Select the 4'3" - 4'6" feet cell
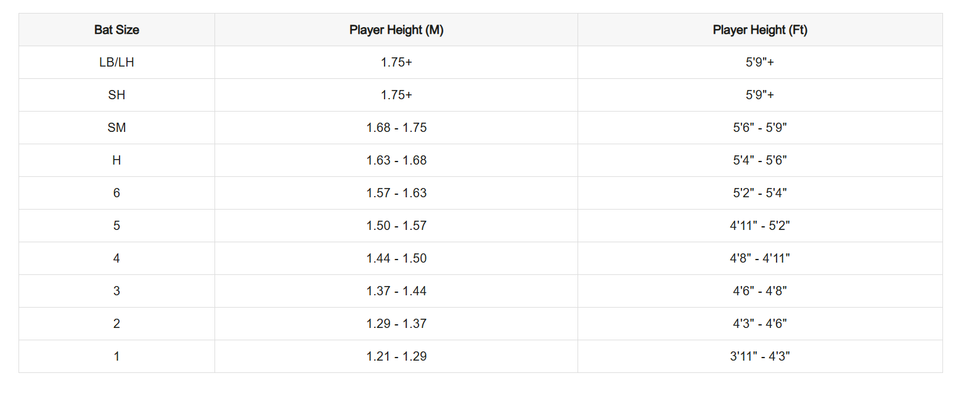 [x=760, y=324]
